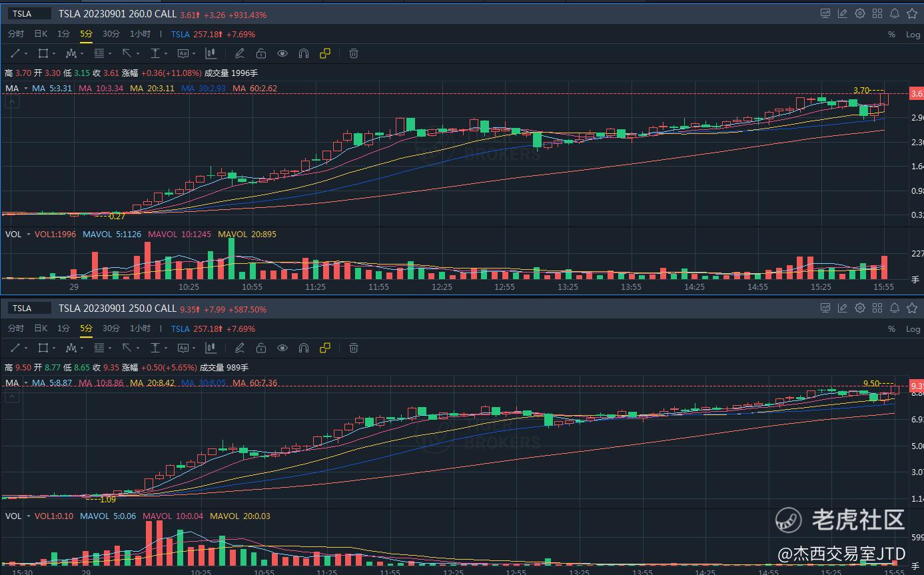The width and height of the screenshot is (924, 575).
Task: Toggle percent scale in 260.0 CALL chart
Action: click(891, 35)
